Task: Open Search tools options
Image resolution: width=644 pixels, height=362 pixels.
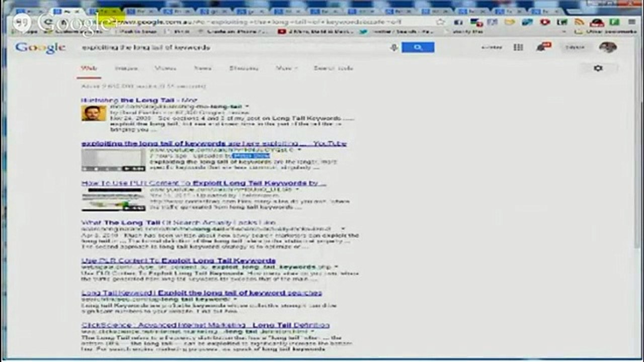Action: tap(334, 68)
